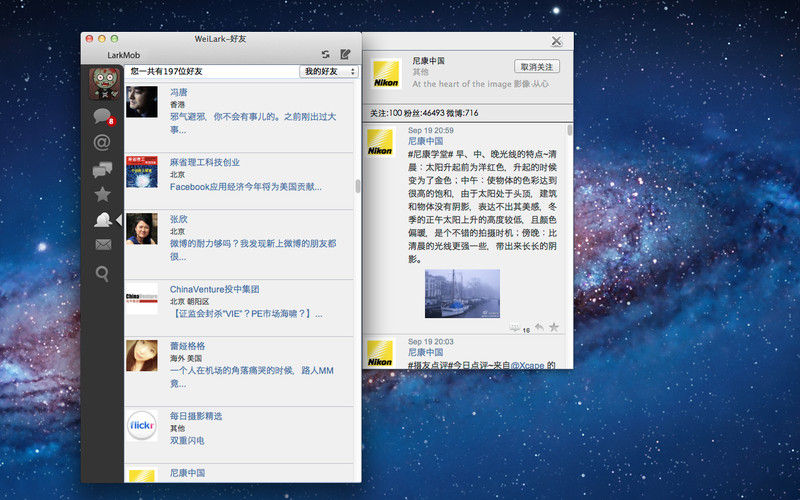Click post text Facebook应用经济今年将为美国贡献
Viewport: 800px width, 500px height.
click(x=246, y=187)
